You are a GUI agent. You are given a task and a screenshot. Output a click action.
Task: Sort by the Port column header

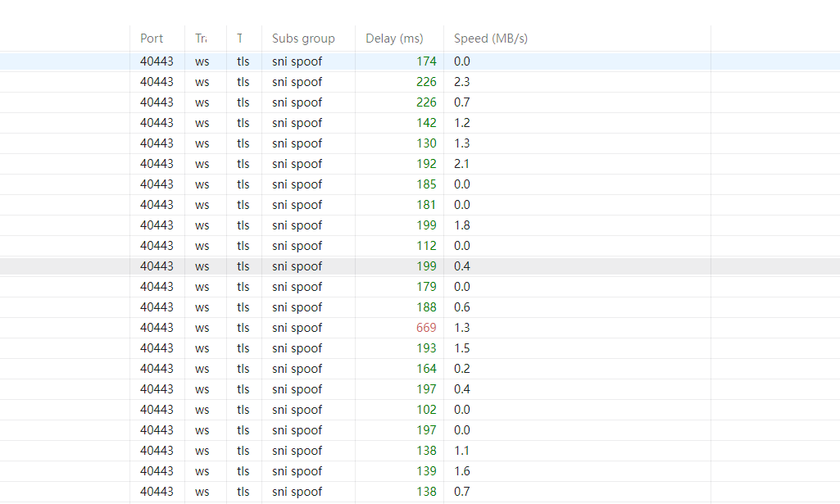tap(152, 39)
